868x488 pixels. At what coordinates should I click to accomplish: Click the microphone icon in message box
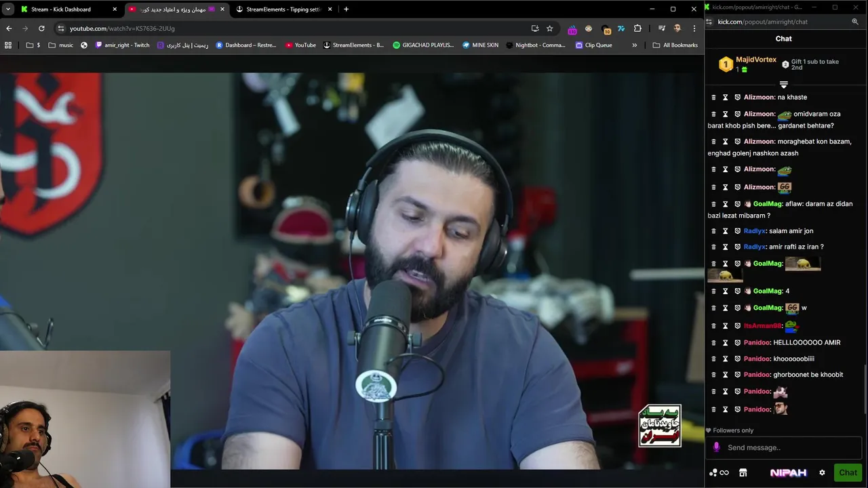716,447
